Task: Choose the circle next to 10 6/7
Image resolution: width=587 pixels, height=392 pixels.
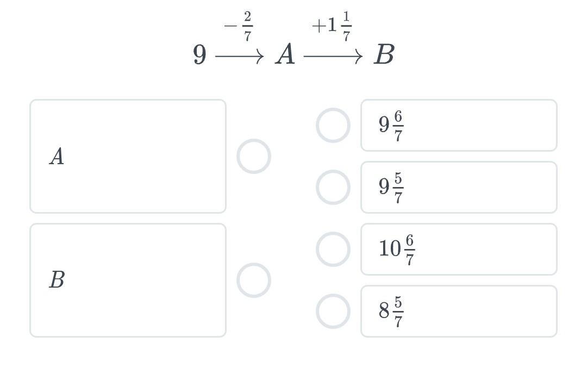Action: (x=333, y=250)
